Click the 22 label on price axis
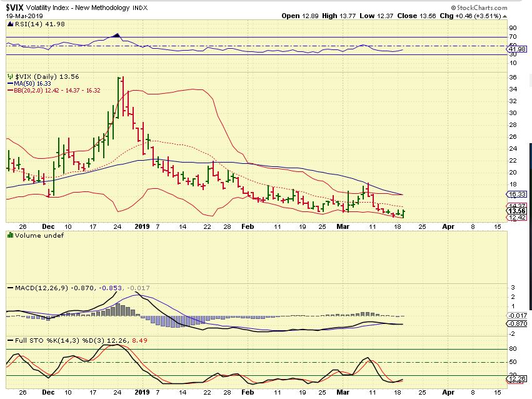This screenshot has width=532, height=399. point(513,161)
